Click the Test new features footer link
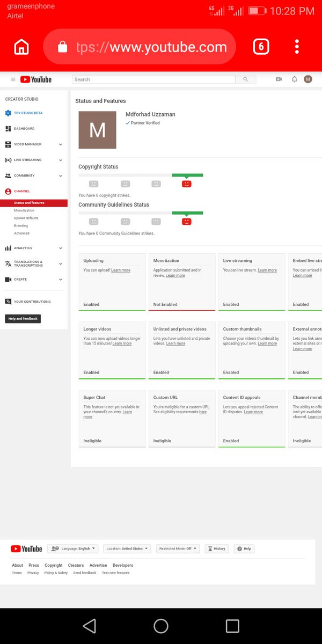Screen dimensions: 322x644 click(116, 573)
